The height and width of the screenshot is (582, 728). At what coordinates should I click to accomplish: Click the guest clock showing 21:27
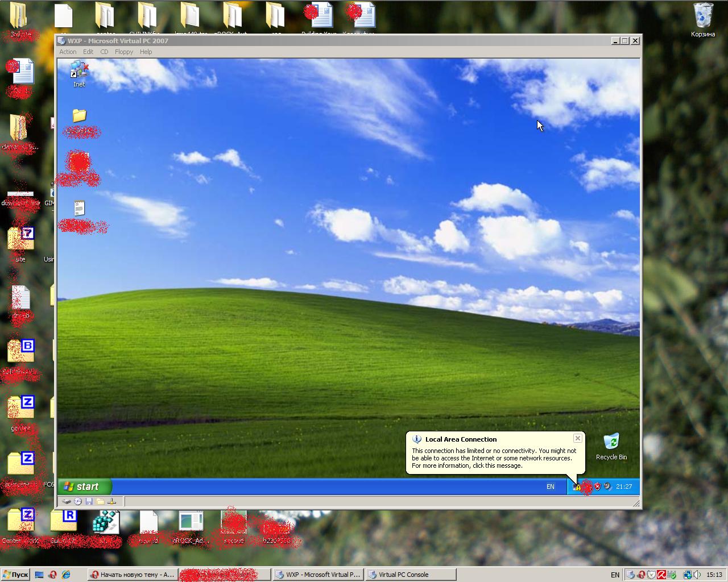(624, 487)
